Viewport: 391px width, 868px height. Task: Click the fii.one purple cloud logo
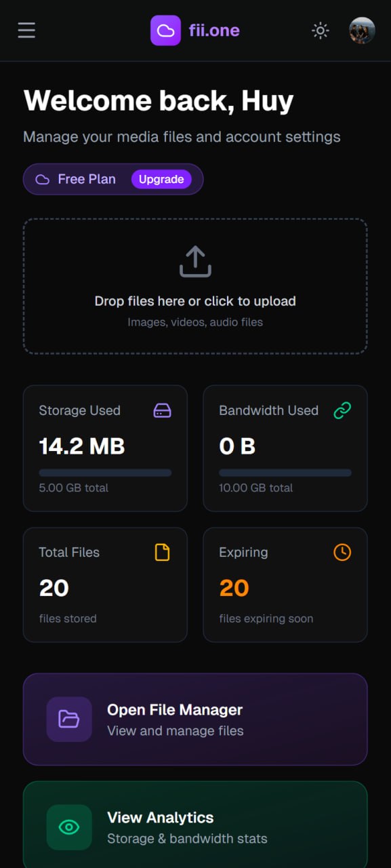tap(165, 31)
